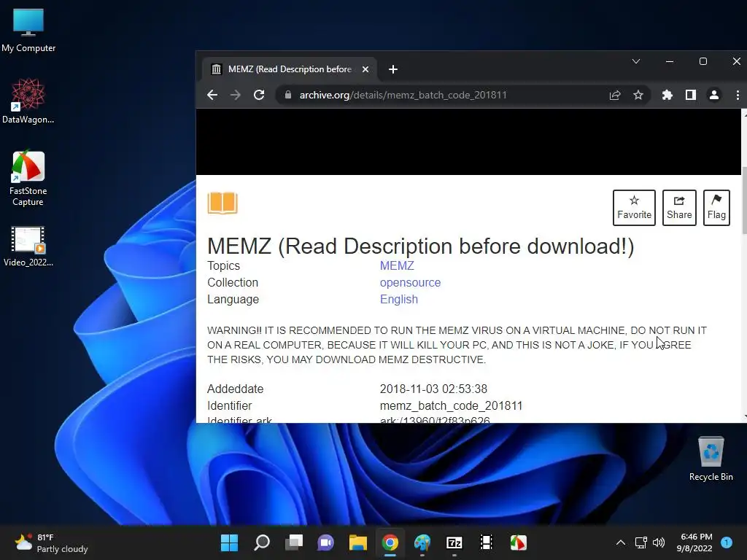The width and height of the screenshot is (747, 560).
Task: Open the film strip video app on taskbar
Action: pos(487,542)
